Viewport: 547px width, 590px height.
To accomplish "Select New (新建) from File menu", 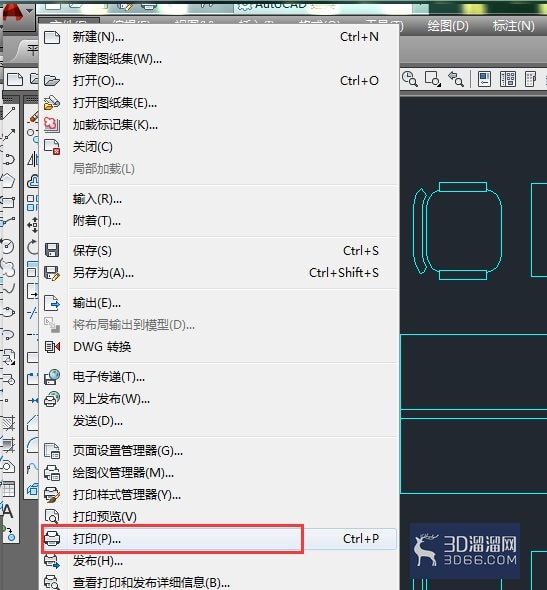I will click(219, 37).
